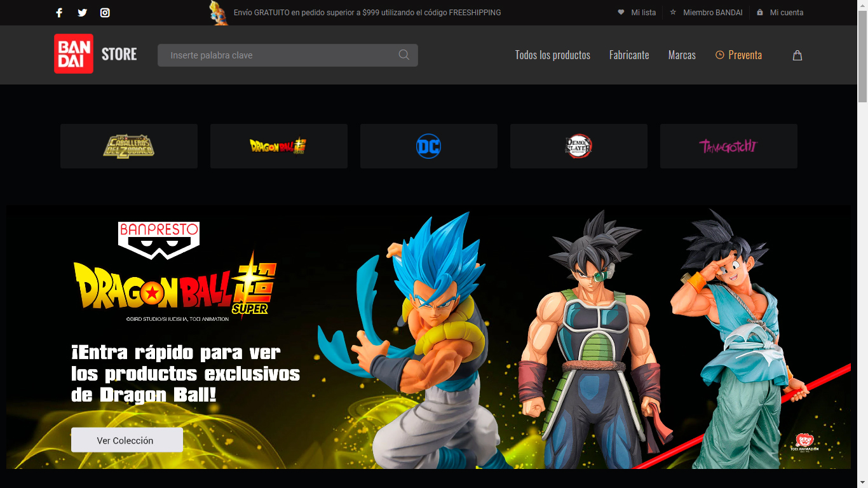Click the search magnifier icon

pos(403,55)
